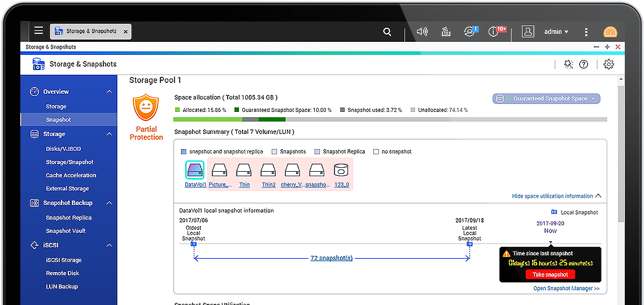Image resolution: width=644 pixels, height=305 pixels.
Task: Open the hamburger main menu
Action: (x=38, y=31)
